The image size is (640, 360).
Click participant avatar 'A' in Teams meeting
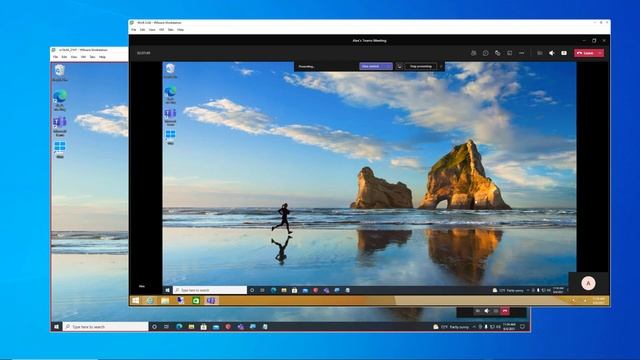point(588,283)
